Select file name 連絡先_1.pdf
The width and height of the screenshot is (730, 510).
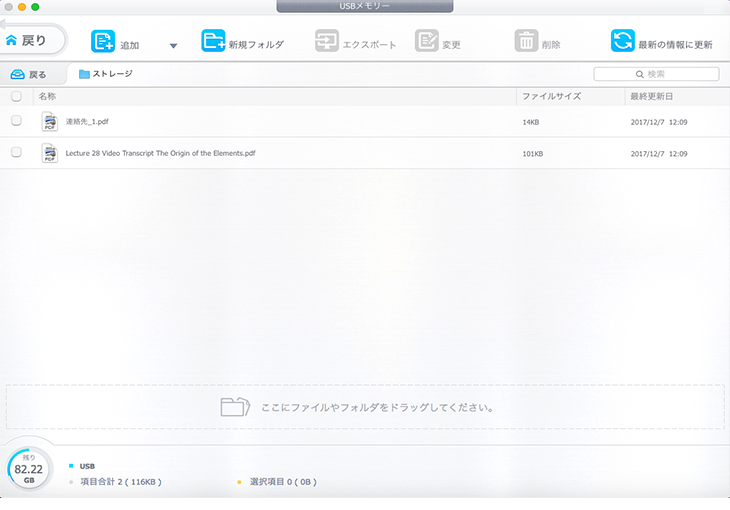click(87, 122)
